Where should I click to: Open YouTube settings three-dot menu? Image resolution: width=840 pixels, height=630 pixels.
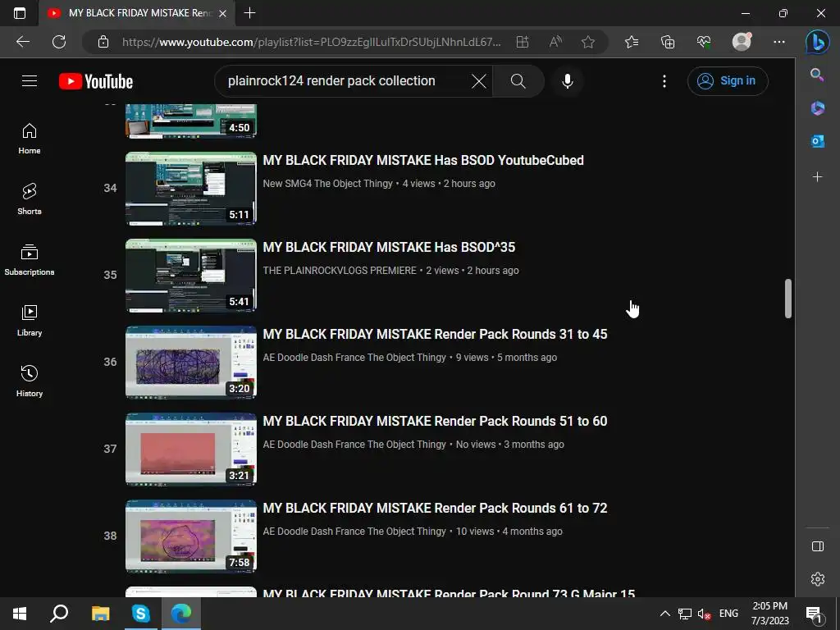click(x=664, y=81)
